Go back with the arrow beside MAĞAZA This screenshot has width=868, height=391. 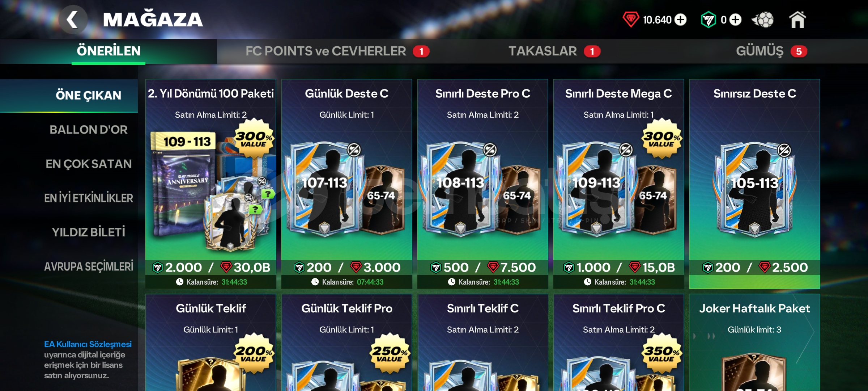click(x=73, y=20)
